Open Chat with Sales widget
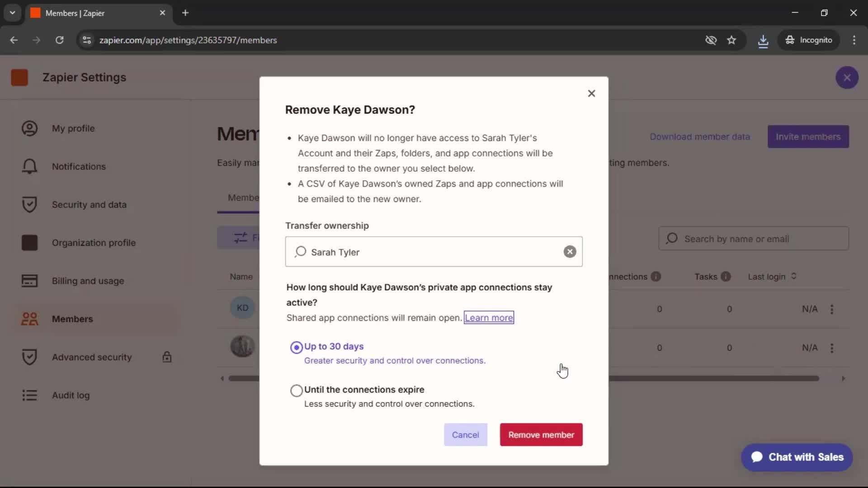Viewport: 868px width, 488px height. point(797,457)
